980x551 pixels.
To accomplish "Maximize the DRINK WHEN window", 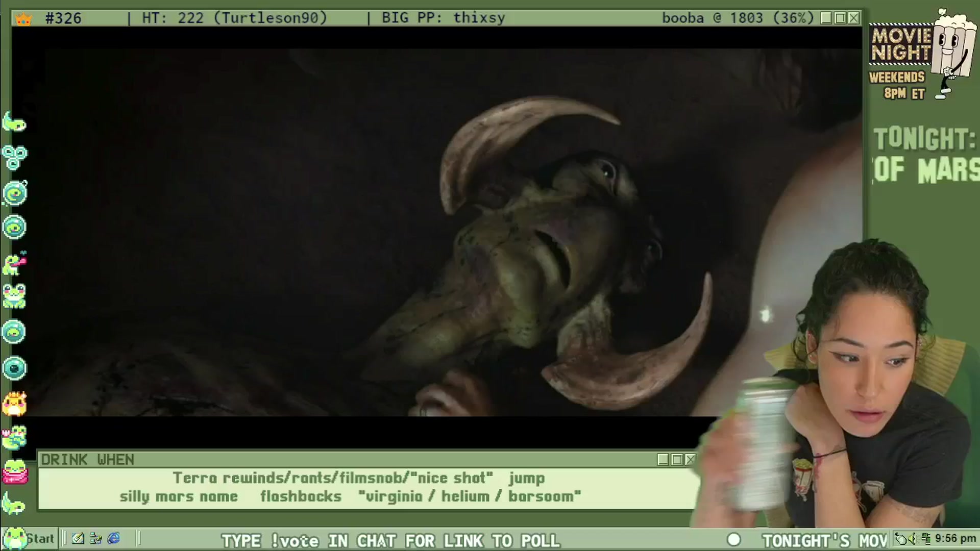I will click(677, 460).
